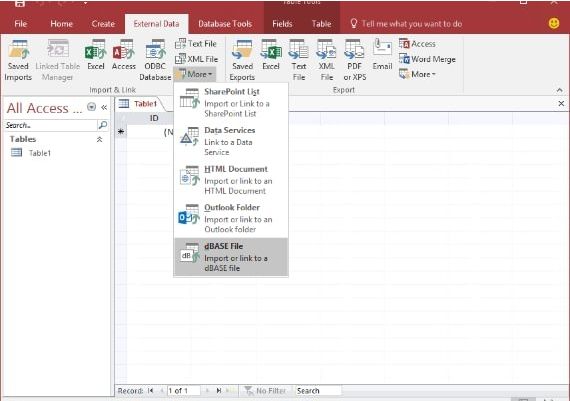
Task: Click the navigation pane Search box
Action: [51, 125]
